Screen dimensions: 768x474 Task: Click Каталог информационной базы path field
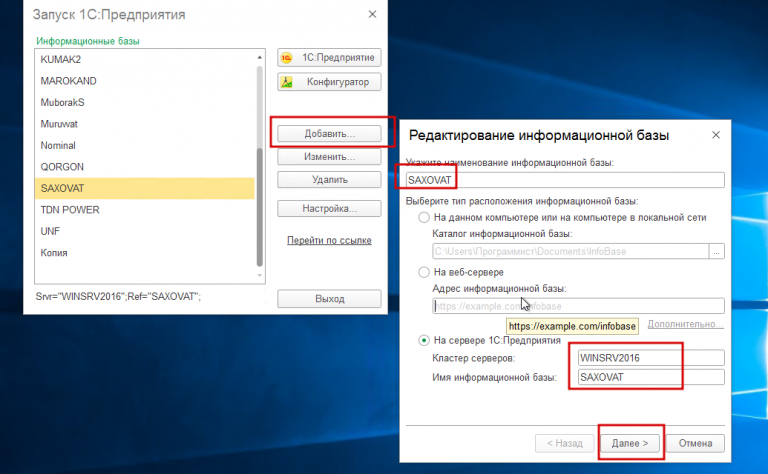tap(571, 251)
